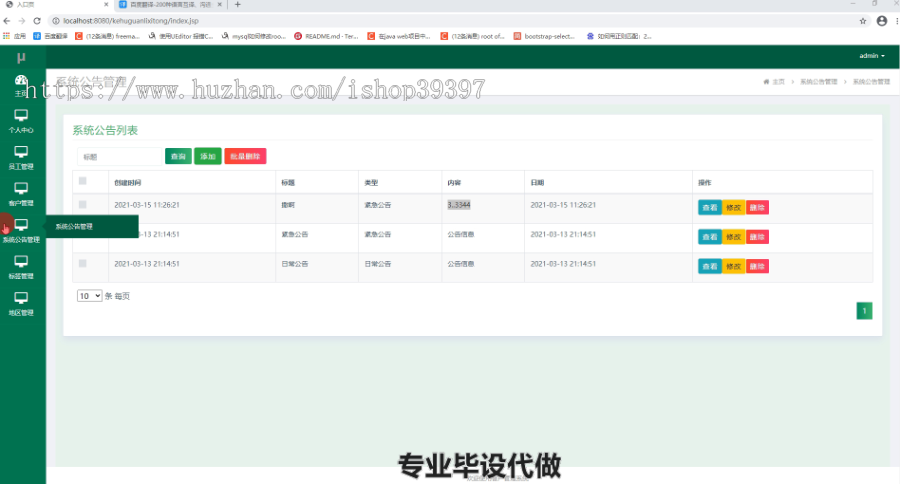900x484 pixels.
Task: Click 删除 in the second table row
Action: 757,237
